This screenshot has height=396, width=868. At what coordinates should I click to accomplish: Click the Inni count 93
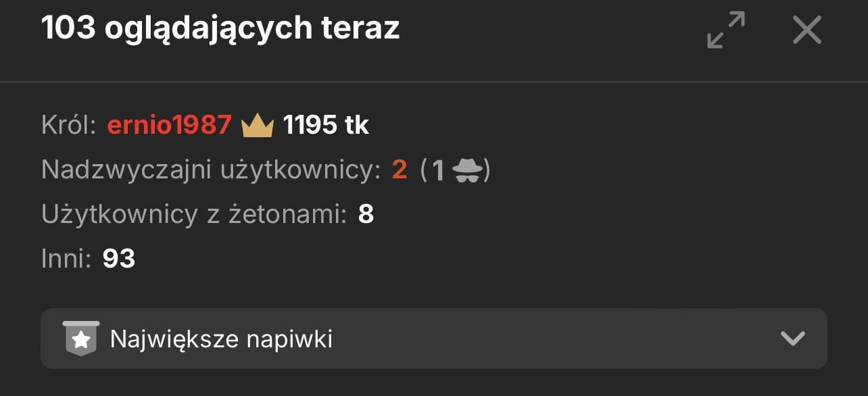(119, 258)
